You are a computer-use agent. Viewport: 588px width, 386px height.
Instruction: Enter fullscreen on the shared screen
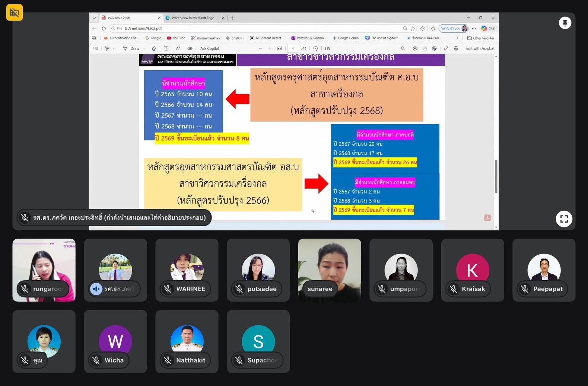coord(564,219)
